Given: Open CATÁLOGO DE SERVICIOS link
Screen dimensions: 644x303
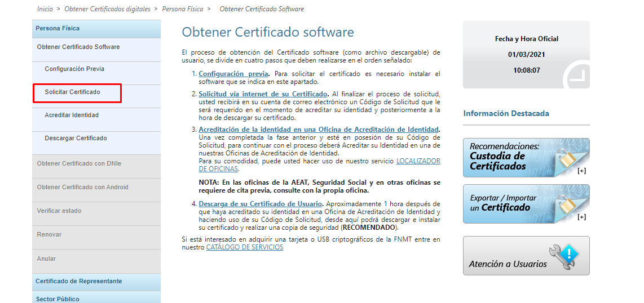Looking at the screenshot, I should pyautogui.click(x=245, y=248).
